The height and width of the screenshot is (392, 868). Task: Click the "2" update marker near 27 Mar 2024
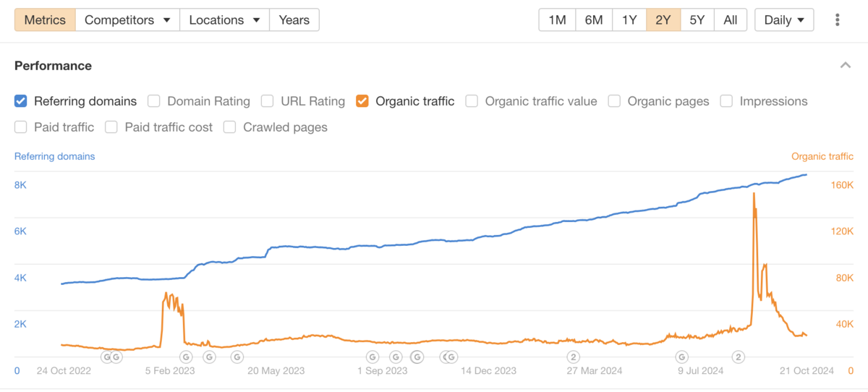click(x=573, y=357)
